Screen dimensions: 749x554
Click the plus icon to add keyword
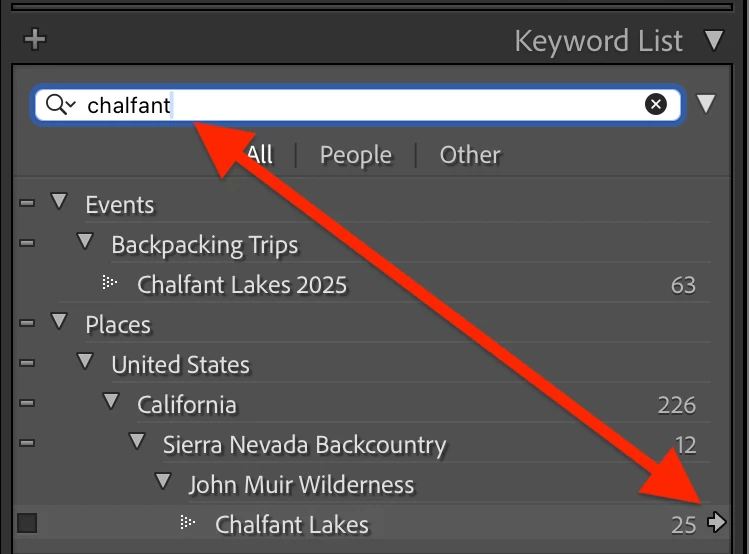35,40
